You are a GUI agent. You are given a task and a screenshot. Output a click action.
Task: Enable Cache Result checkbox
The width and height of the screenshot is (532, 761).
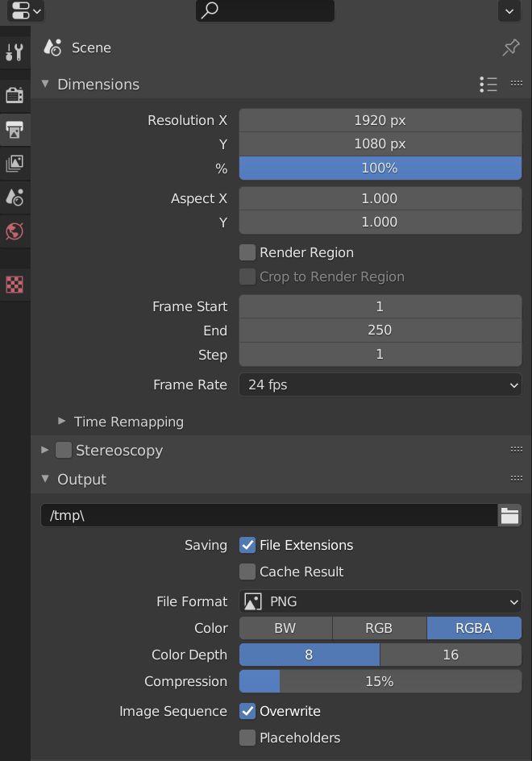[x=247, y=572]
